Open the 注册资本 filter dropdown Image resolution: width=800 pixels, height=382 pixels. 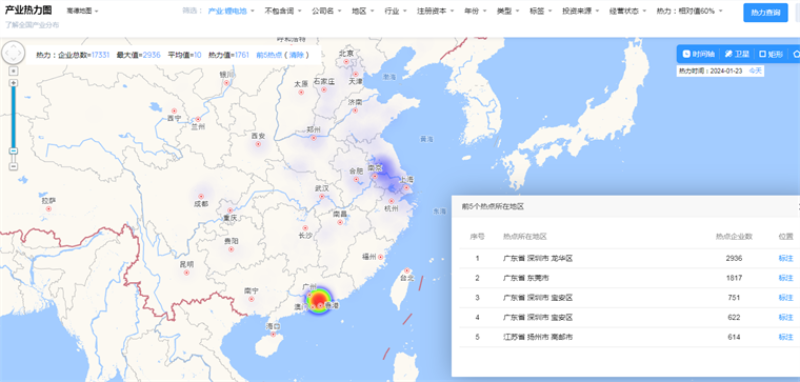coord(435,11)
